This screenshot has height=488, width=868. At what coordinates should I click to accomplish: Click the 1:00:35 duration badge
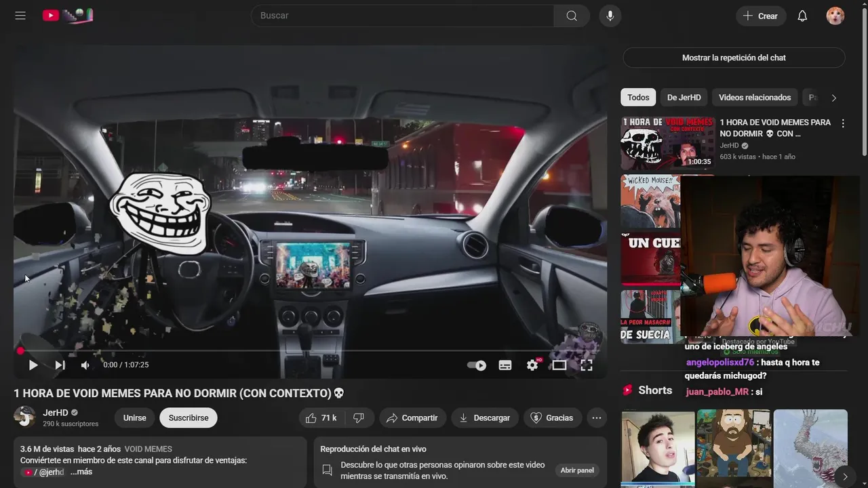[699, 162]
